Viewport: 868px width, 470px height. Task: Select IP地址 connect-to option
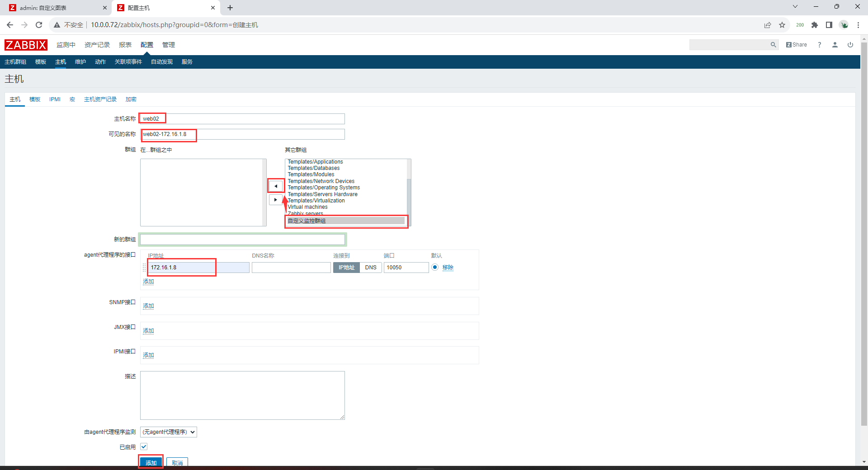point(347,268)
